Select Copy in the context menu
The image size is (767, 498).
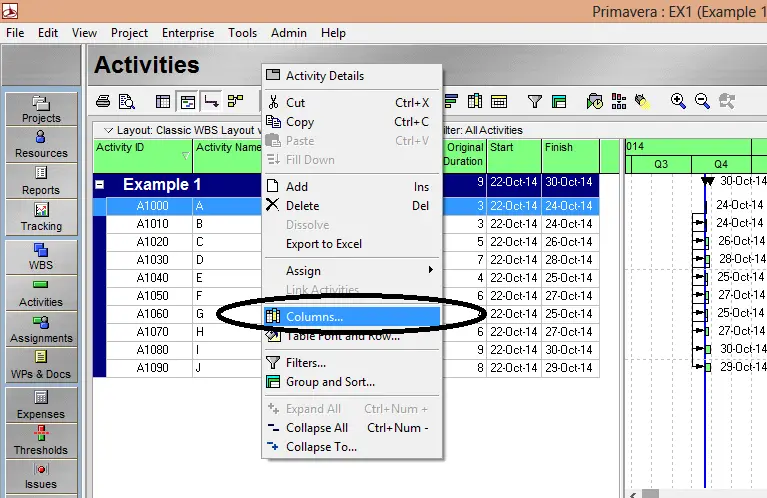click(352, 122)
